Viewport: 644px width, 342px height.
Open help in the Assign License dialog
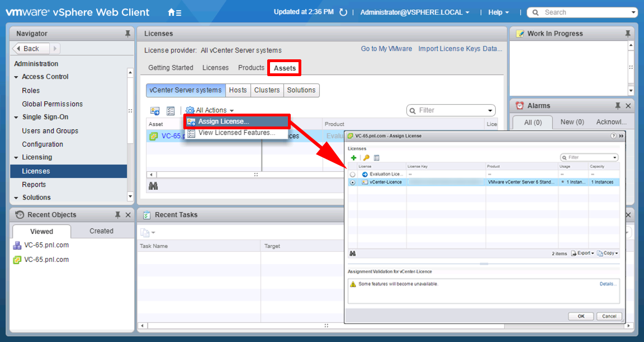tap(613, 135)
